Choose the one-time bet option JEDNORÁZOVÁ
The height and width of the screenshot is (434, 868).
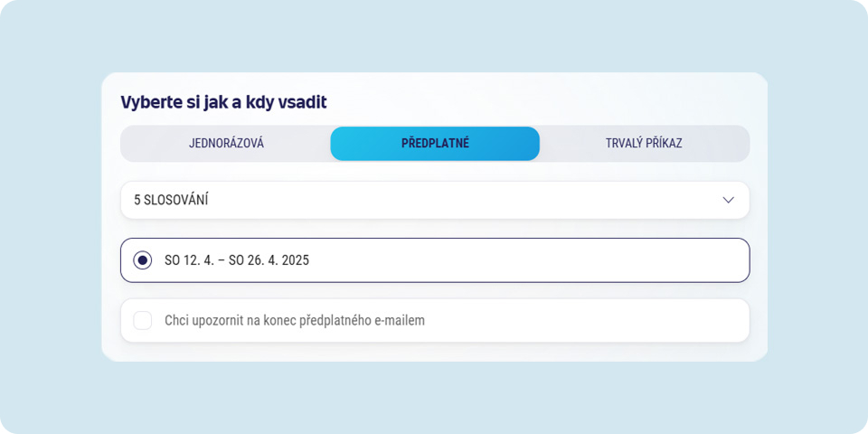[x=226, y=143]
